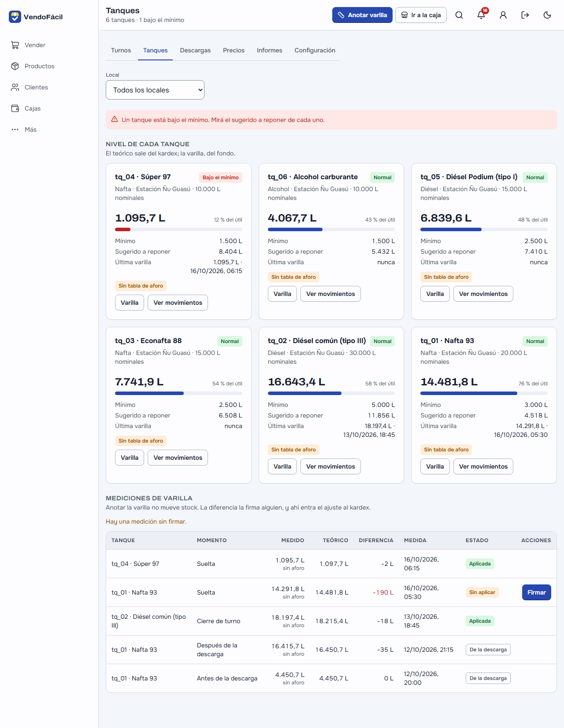Open notifications bell with badge 16
This screenshot has width=564, height=728.
pyautogui.click(x=481, y=15)
